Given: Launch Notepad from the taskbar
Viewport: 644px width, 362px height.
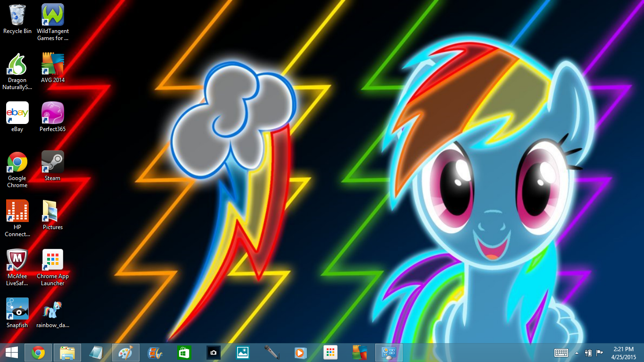Looking at the screenshot, I should [x=97, y=353].
